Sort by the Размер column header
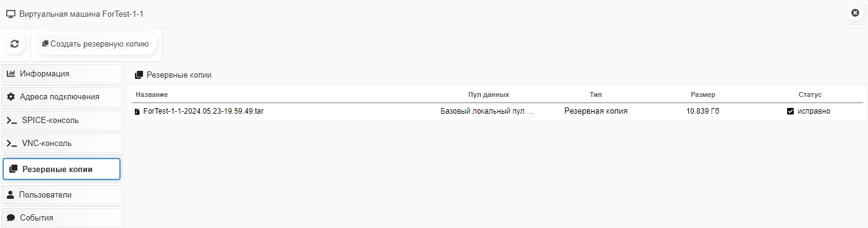Screen dimensions: 868x228 point(703,94)
